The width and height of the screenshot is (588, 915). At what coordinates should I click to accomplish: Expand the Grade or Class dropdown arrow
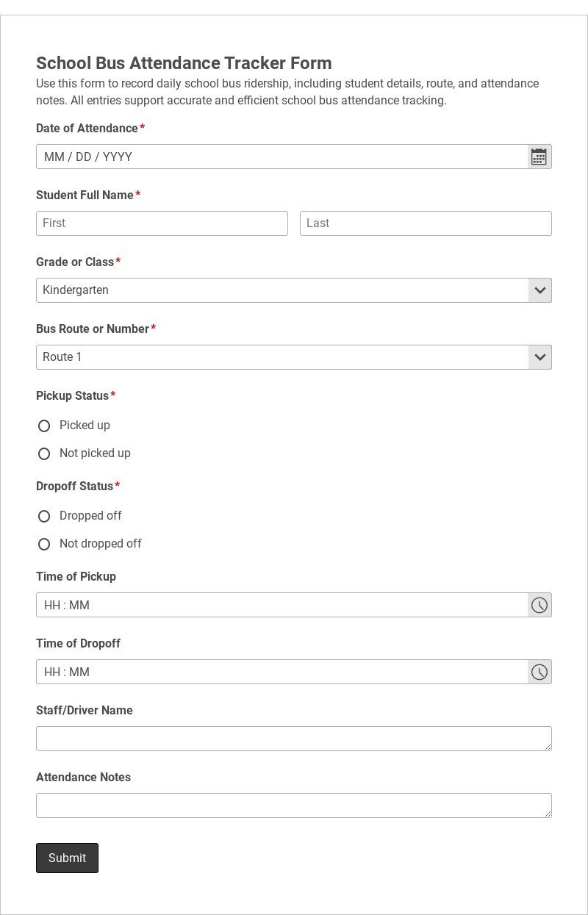[x=539, y=290]
